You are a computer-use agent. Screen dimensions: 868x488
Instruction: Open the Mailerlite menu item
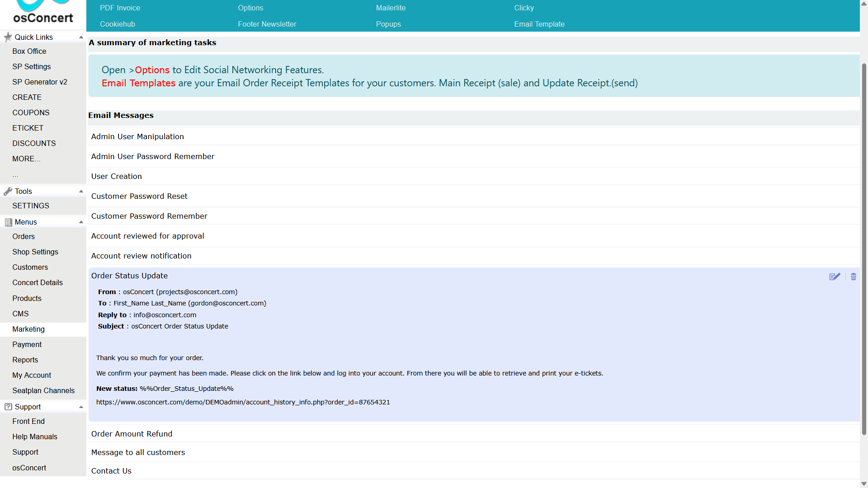391,8
